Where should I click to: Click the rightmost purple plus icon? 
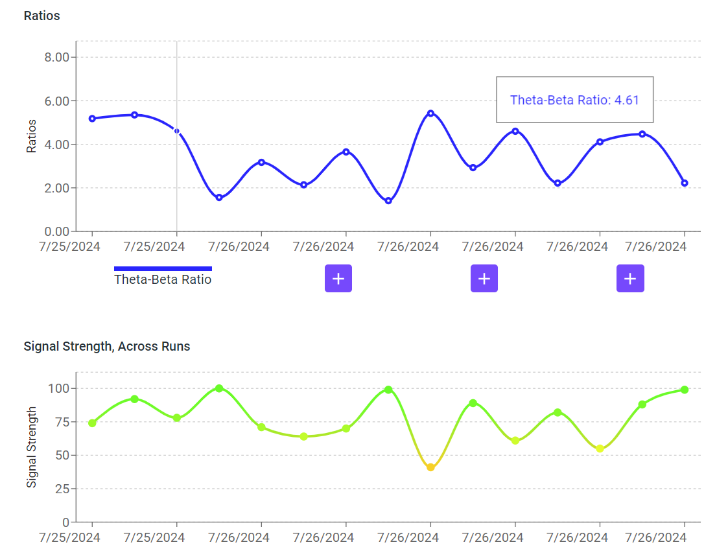[630, 278]
